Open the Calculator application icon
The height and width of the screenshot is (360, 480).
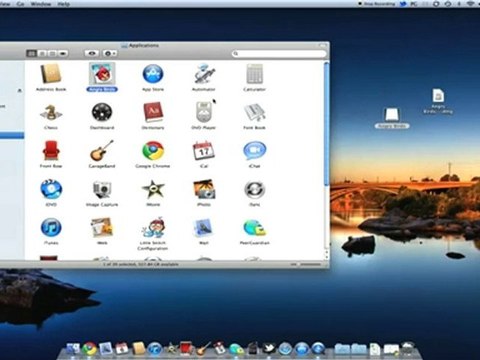coord(255,74)
